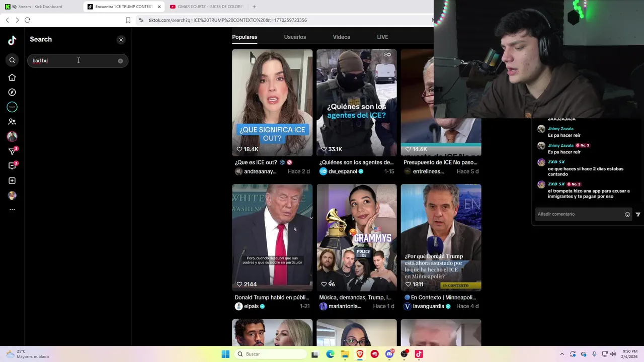Screen dimensions: 644x362
Task: Send comment with paper plane icon
Action: [x=638, y=214]
